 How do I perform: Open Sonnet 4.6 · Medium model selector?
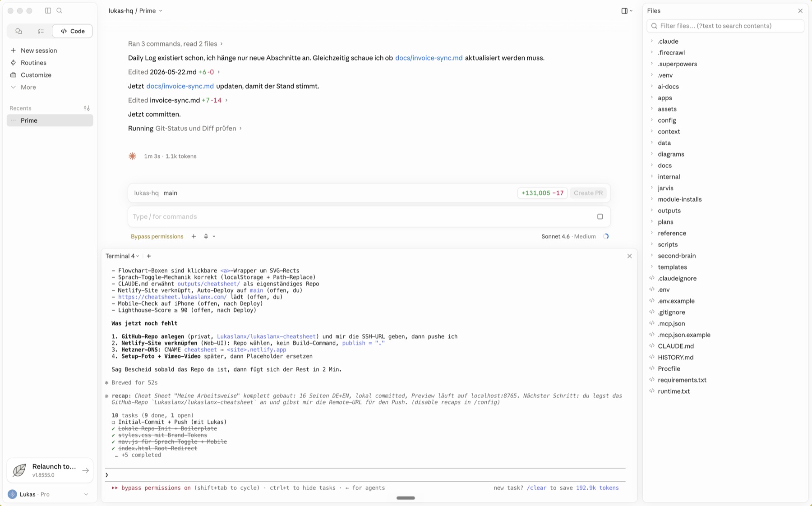tap(568, 236)
